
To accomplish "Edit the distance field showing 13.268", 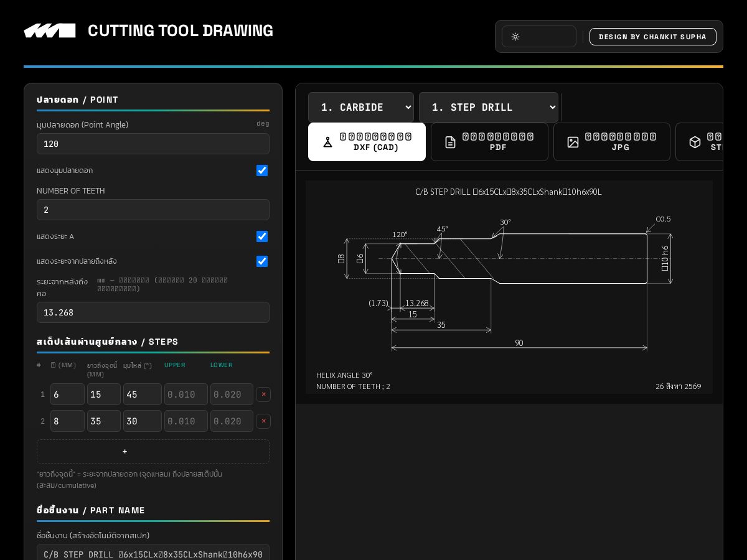I will [153, 312].
